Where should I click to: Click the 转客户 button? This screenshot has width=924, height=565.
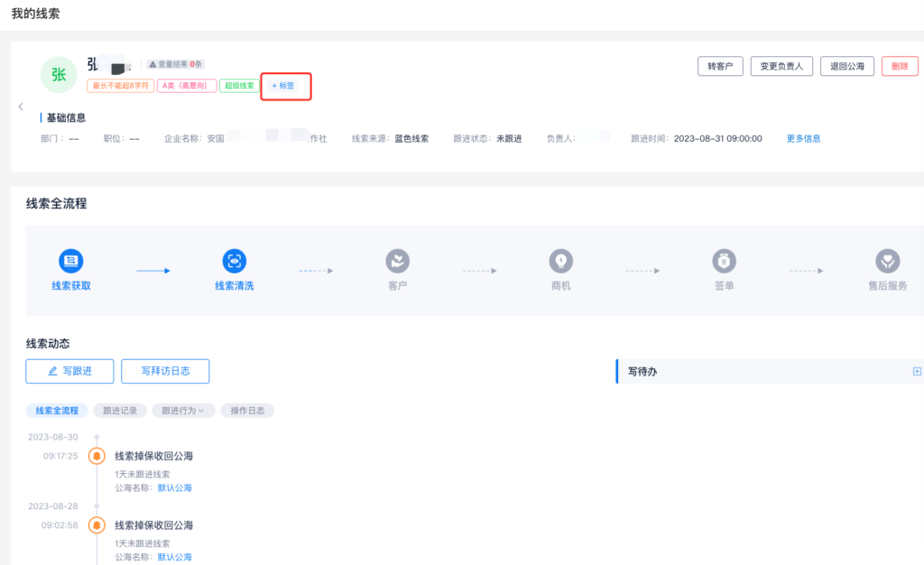click(x=720, y=66)
